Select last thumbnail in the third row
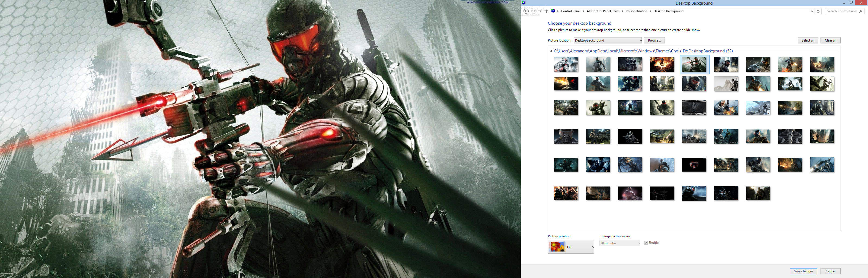The width and height of the screenshot is (868, 278). (822, 108)
